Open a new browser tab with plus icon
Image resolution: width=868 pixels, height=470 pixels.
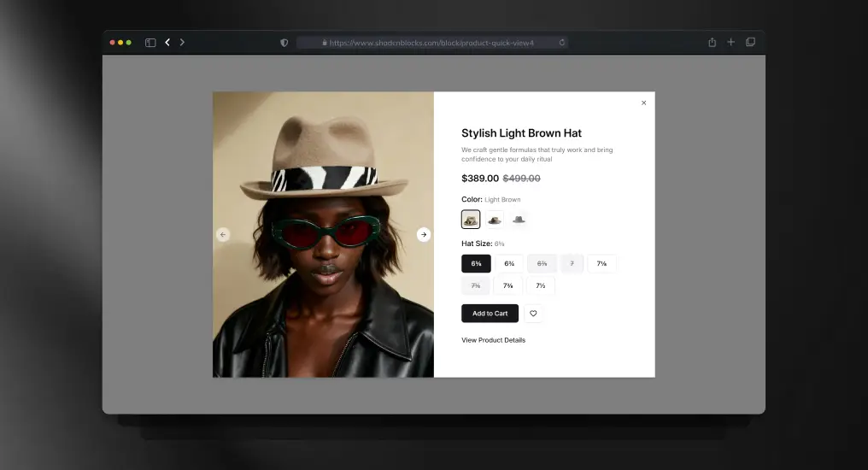coord(730,42)
